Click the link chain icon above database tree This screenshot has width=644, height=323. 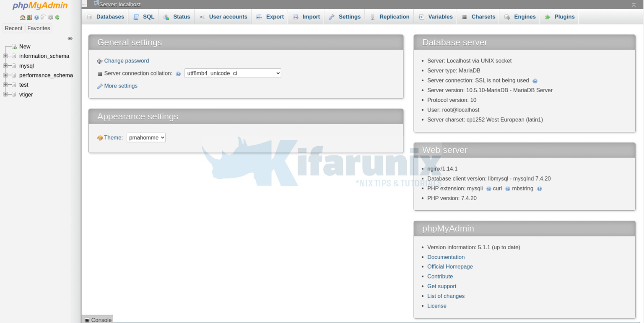coord(70,38)
